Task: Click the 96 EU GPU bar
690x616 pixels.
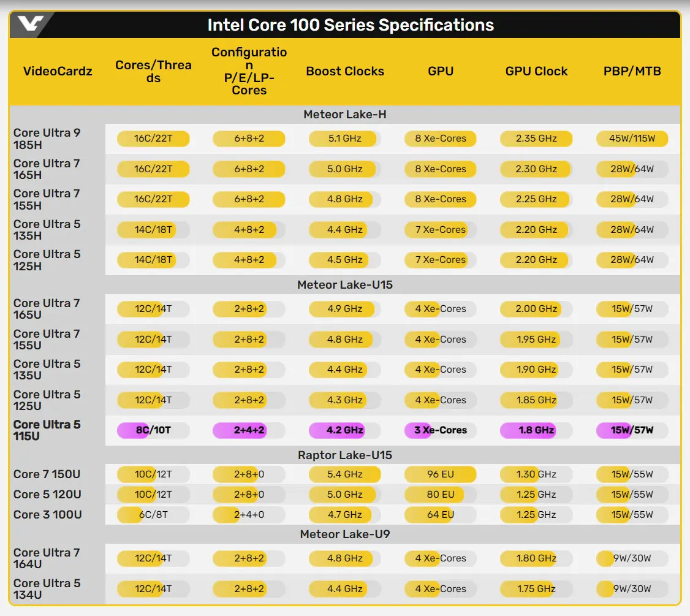Action: [441, 474]
